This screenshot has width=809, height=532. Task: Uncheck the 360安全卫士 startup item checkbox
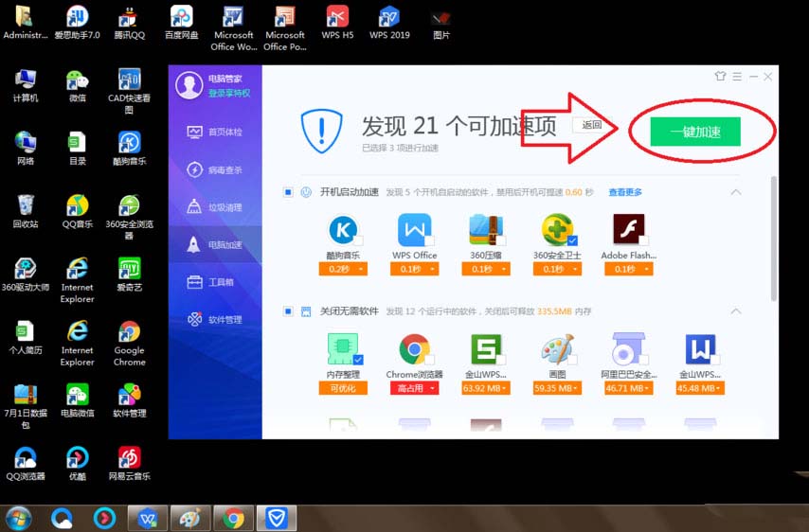pyautogui.click(x=572, y=240)
